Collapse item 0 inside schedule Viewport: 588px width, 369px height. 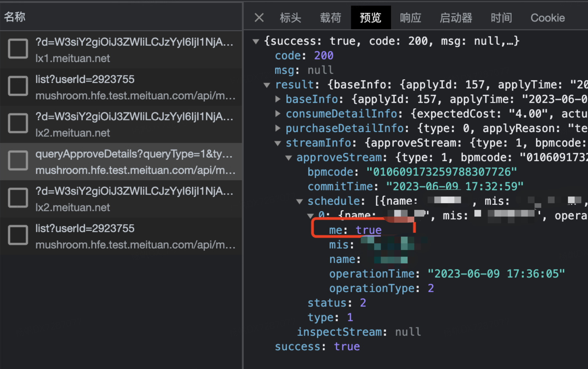311,216
